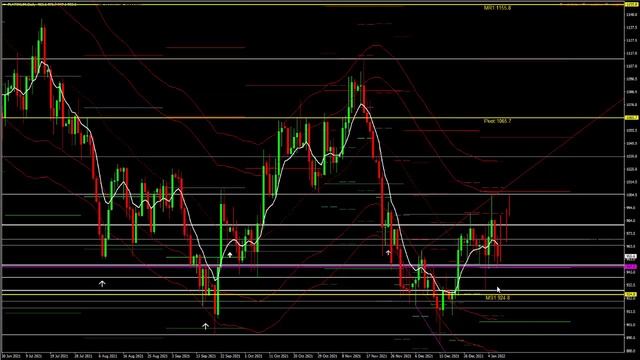Select the magenta price tag on price axis
This screenshot has height=360, width=640.
(x=631, y=267)
